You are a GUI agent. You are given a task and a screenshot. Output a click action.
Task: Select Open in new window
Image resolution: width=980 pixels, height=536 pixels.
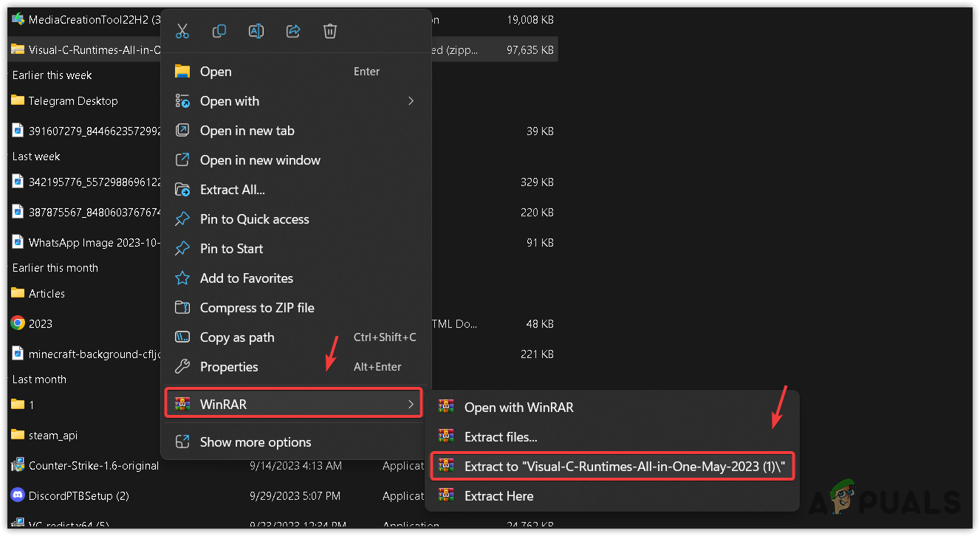pyautogui.click(x=296, y=160)
